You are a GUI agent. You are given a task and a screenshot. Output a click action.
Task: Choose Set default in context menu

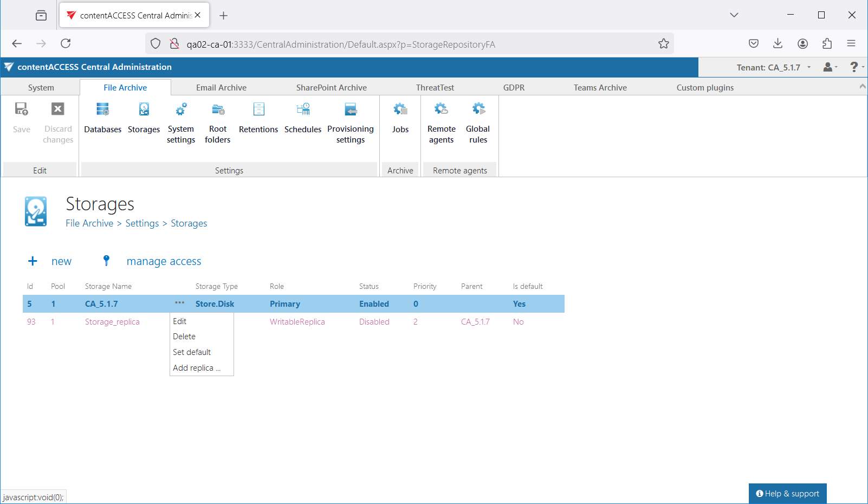point(192,352)
